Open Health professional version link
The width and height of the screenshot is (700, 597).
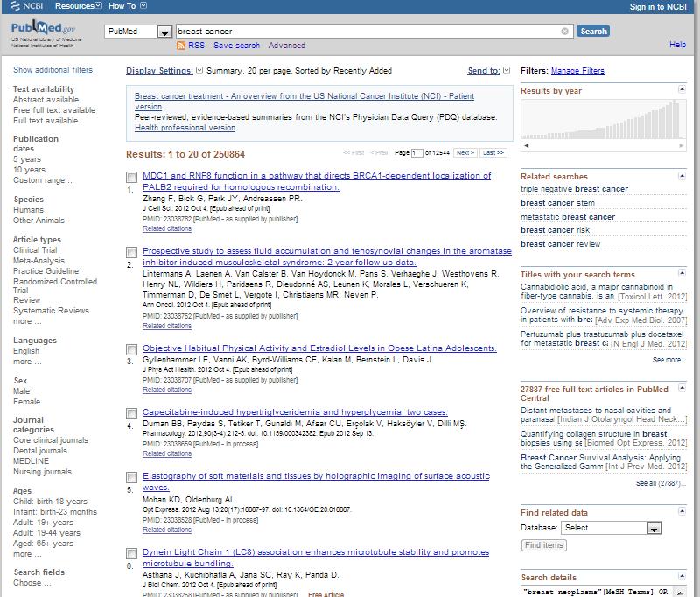pos(185,128)
